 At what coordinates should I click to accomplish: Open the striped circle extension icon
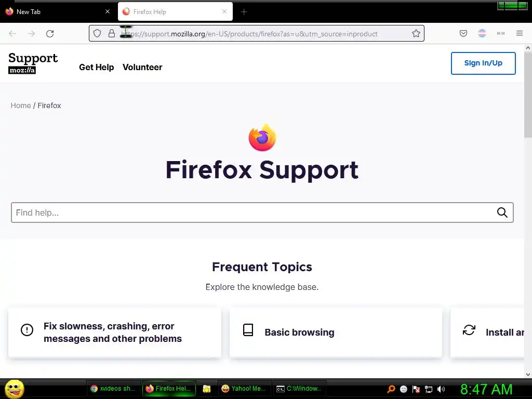(x=482, y=33)
